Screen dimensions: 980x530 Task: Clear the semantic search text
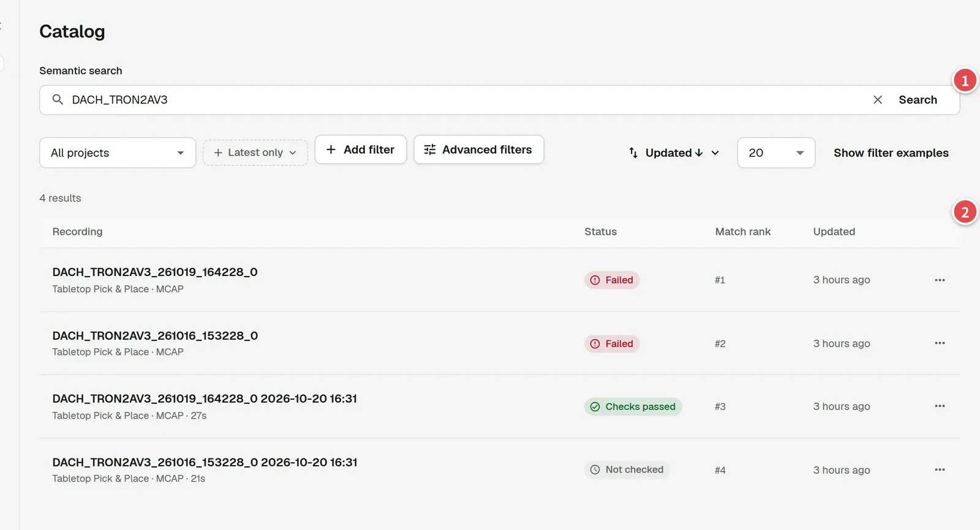(878, 100)
